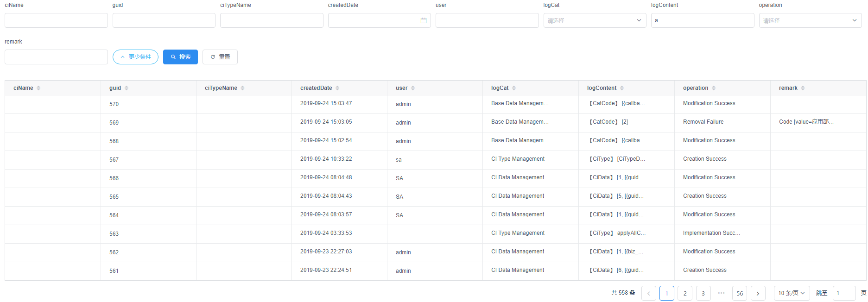Image resolution: width=868 pixels, height=302 pixels.
Task: Focus the remark filter input
Action: [x=56, y=57]
